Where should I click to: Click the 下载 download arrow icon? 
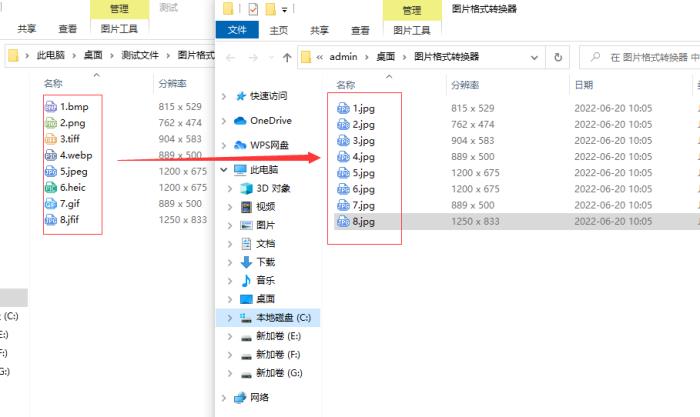pyautogui.click(x=246, y=262)
